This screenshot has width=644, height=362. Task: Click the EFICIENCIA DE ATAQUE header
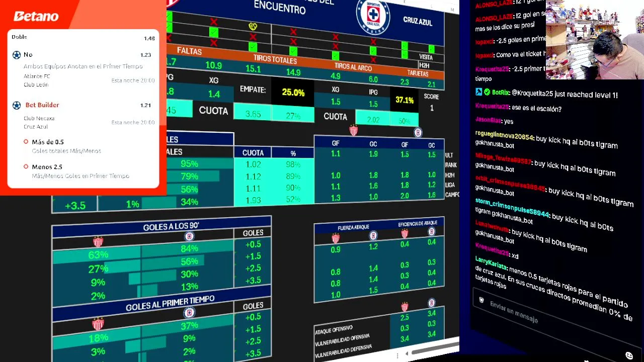(x=418, y=223)
